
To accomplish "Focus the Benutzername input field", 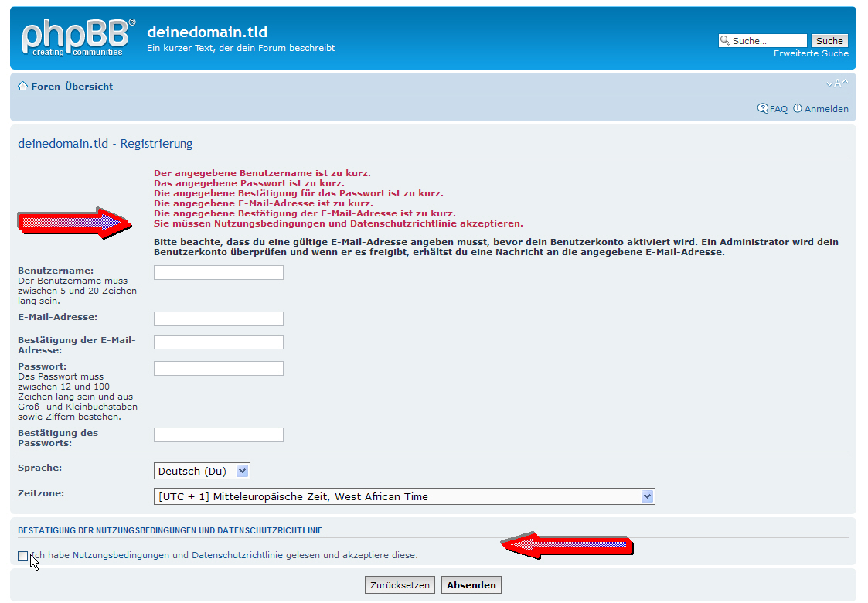I will (x=219, y=272).
